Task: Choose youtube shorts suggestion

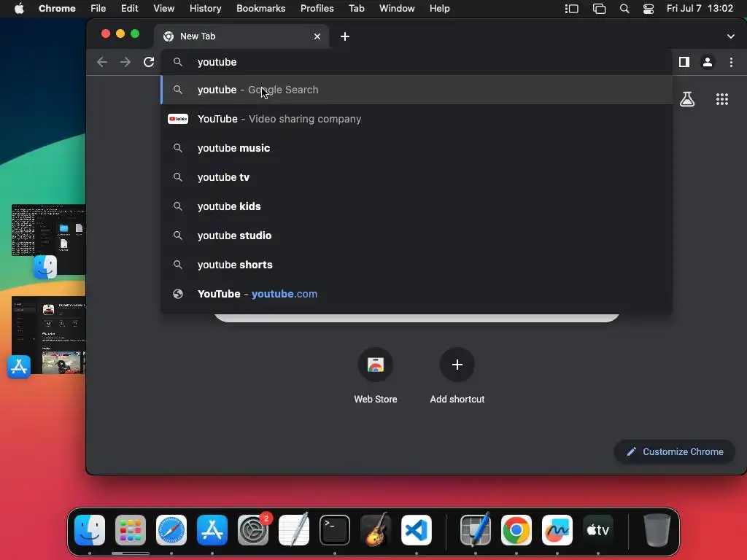Action: pyautogui.click(x=417, y=265)
